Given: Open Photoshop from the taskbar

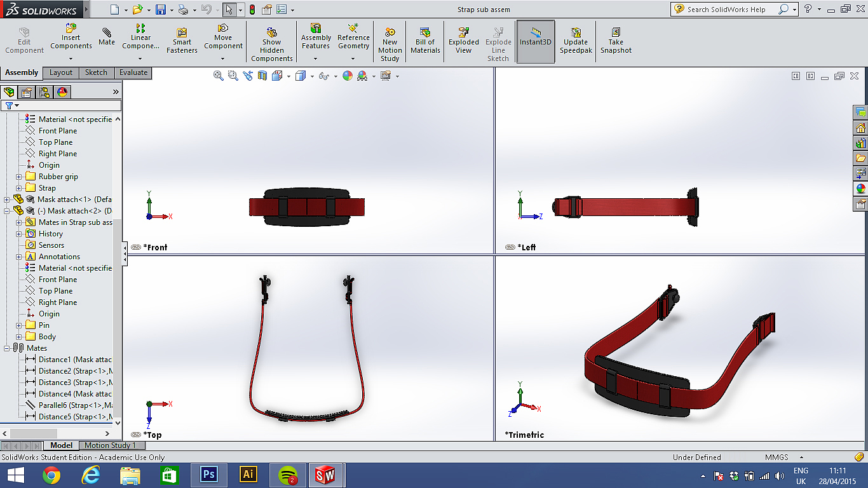Looking at the screenshot, I should [x=208, y=475].
